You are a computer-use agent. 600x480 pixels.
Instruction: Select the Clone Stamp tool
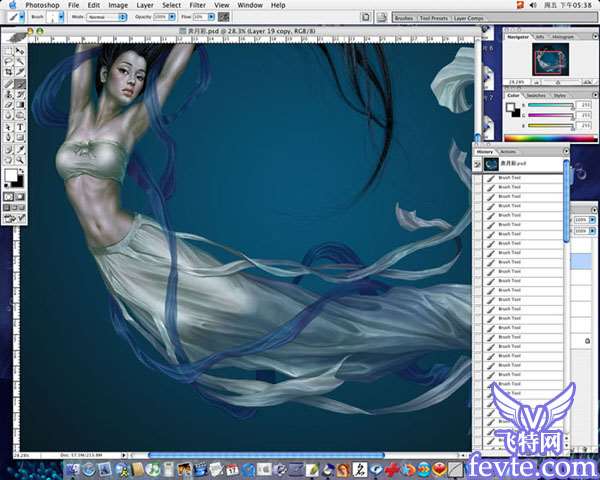click(8, 94)
